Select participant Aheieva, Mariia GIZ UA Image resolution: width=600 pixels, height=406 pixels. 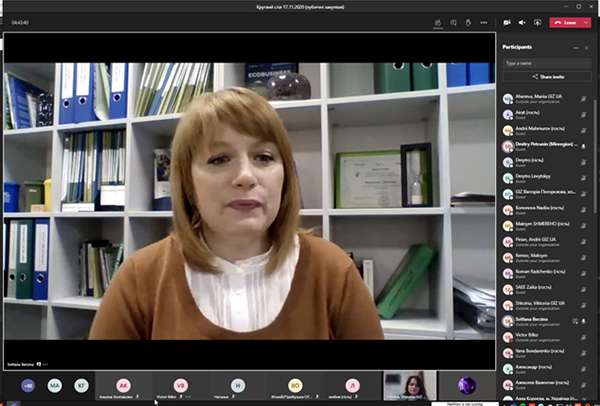tap(546, 99)
